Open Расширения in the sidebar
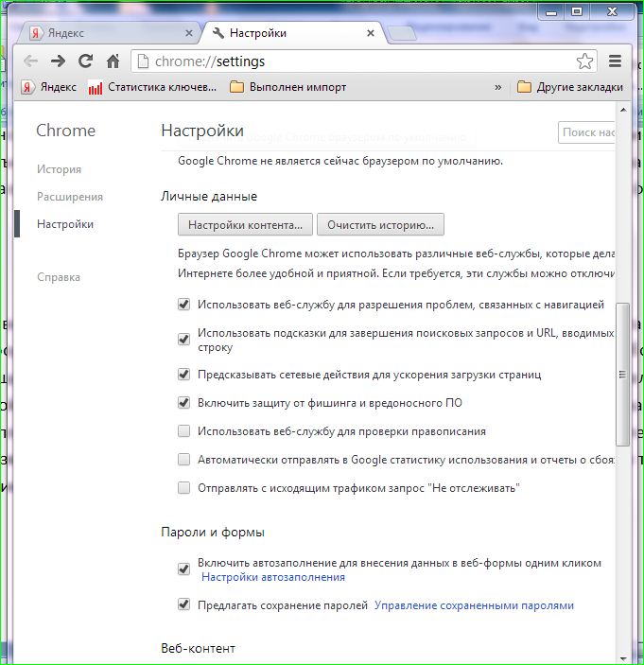The width and height of the screenshot is (644, 665). tap(70, 197)
